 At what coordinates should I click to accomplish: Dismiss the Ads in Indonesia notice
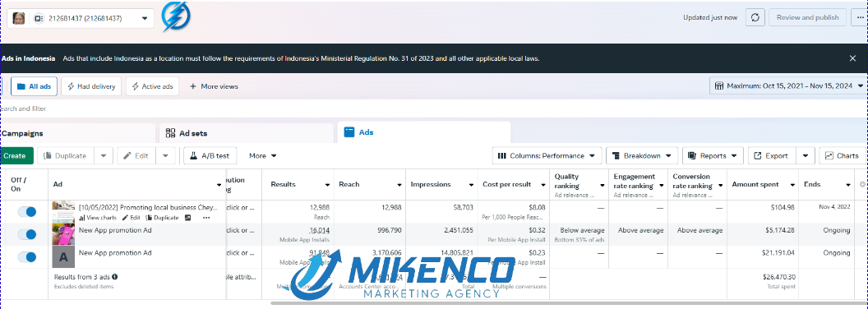(x=852, y=58)
